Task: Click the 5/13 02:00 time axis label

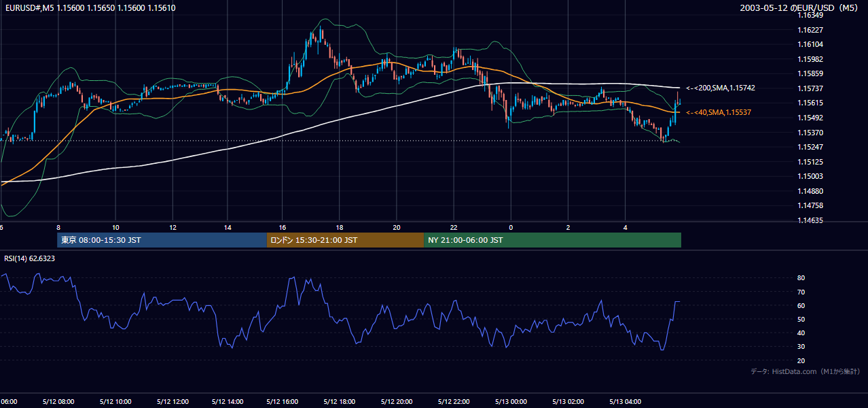Action: pos(569,402)
